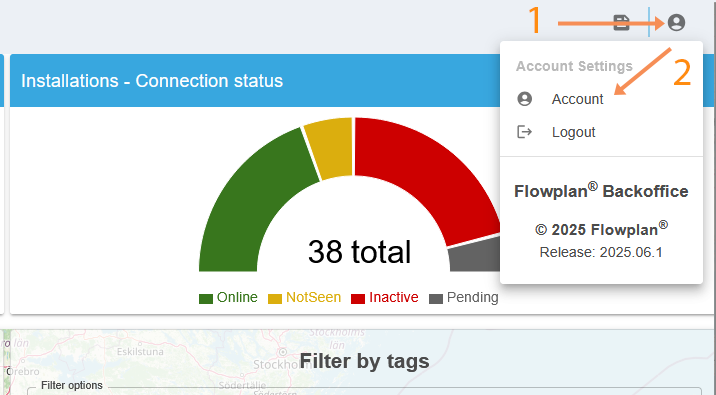Click the "Filter options" field label
Screen dimensions: 716x395
pyautogui.click(x=72, y=385)
